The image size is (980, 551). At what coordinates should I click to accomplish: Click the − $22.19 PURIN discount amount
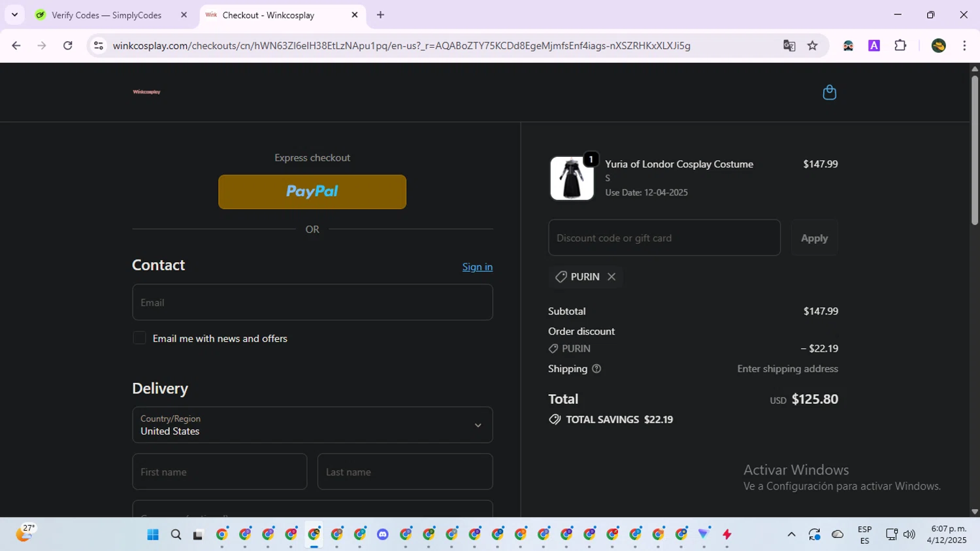819,348
